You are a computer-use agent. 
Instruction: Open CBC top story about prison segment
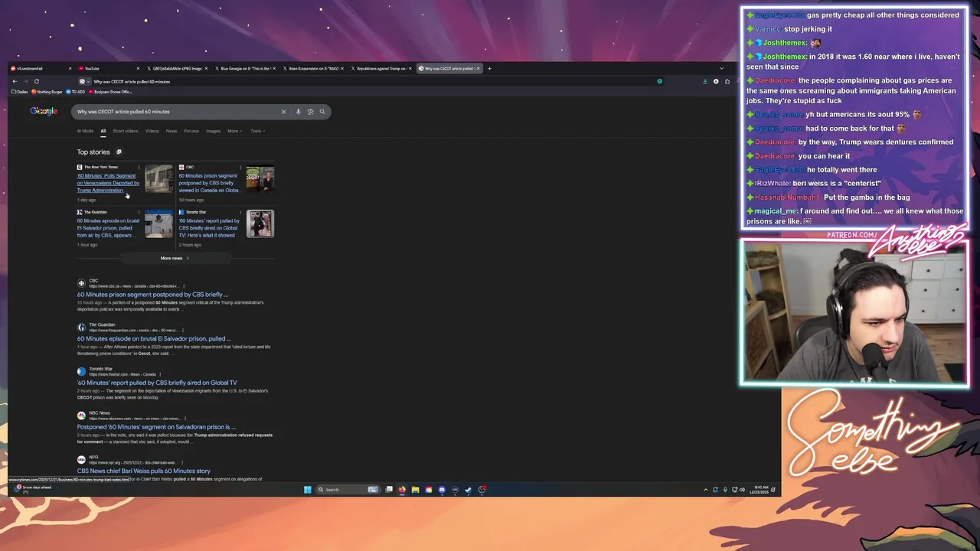208,183
